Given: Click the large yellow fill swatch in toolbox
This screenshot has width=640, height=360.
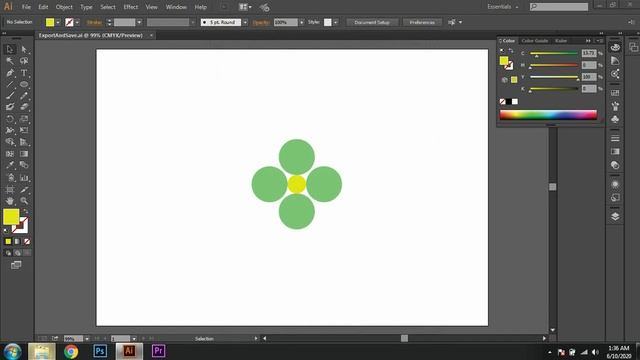Looking at the screenshot, I should (x=11, y=217).
